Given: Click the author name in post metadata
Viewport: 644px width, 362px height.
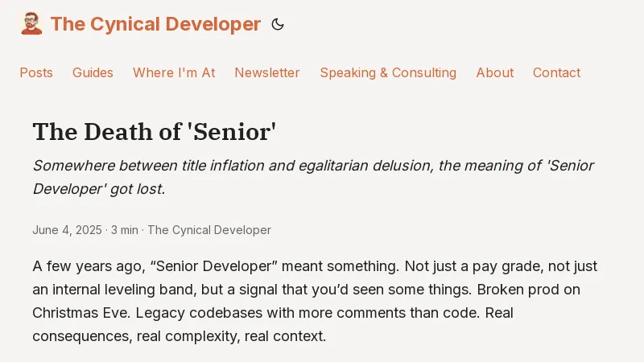Looking at the screenshot, I should [x=209, y=230].
